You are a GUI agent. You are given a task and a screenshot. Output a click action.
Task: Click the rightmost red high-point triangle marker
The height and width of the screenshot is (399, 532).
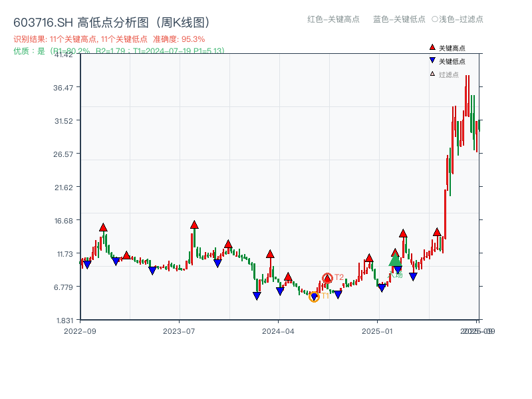click(438, 232)
